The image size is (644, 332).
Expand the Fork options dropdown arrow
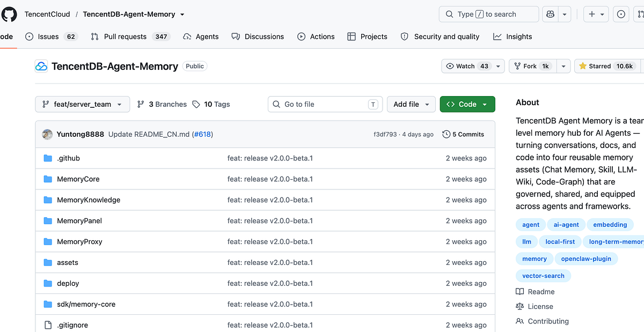point(563,66)
